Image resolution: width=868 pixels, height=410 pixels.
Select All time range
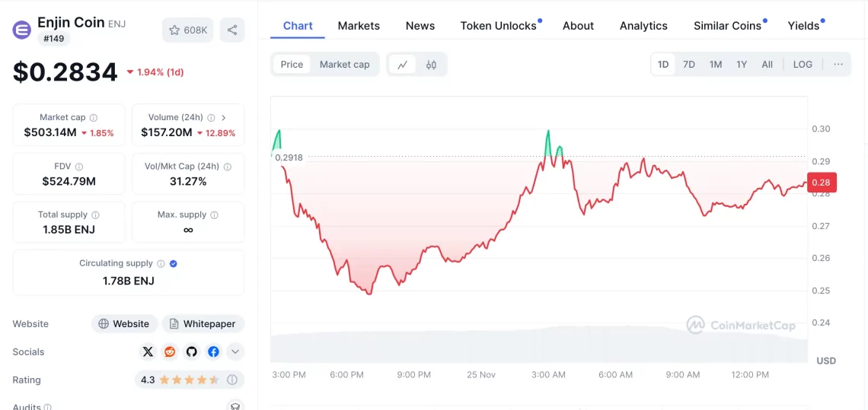(x=767, y=64)
